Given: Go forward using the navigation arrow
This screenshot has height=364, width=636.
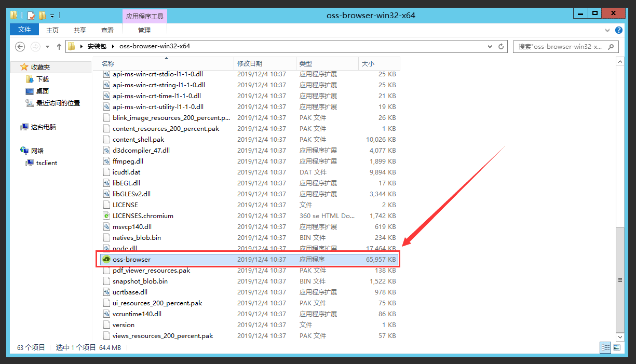Looking at the screenshot, I should [35, 46].
